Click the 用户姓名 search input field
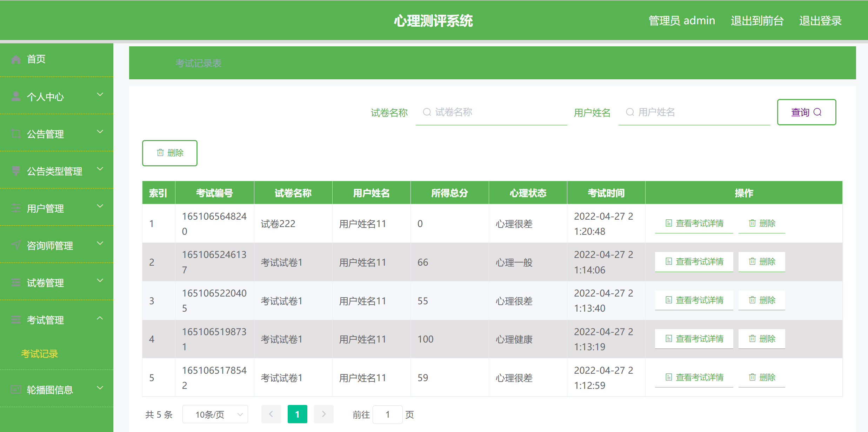 [x=694, y=112]
